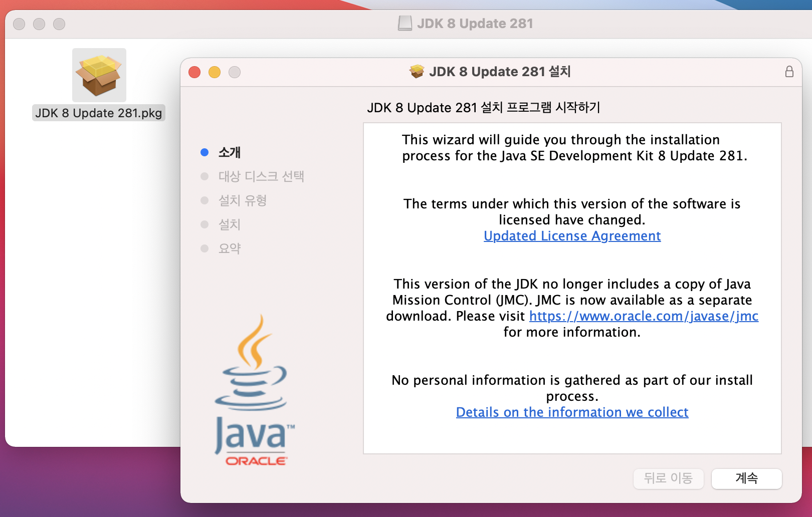
Task: Click the 계속 (Continue) button
Action: coord(746,478)
